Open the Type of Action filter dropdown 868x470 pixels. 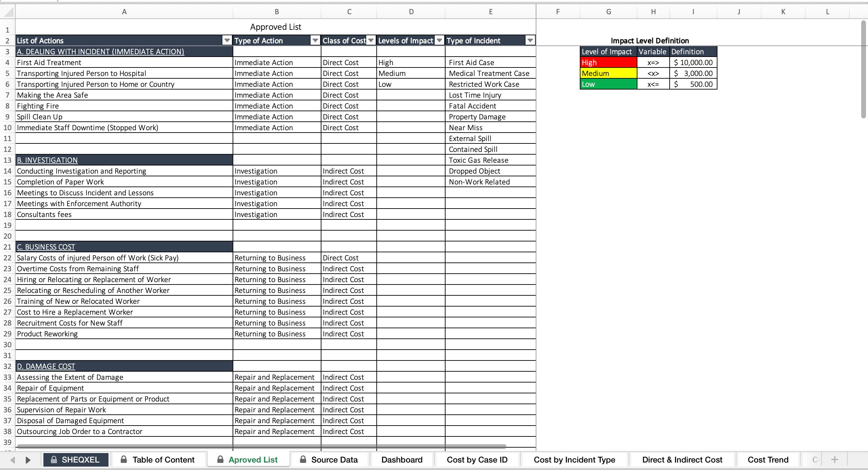(x=314, y=40)
